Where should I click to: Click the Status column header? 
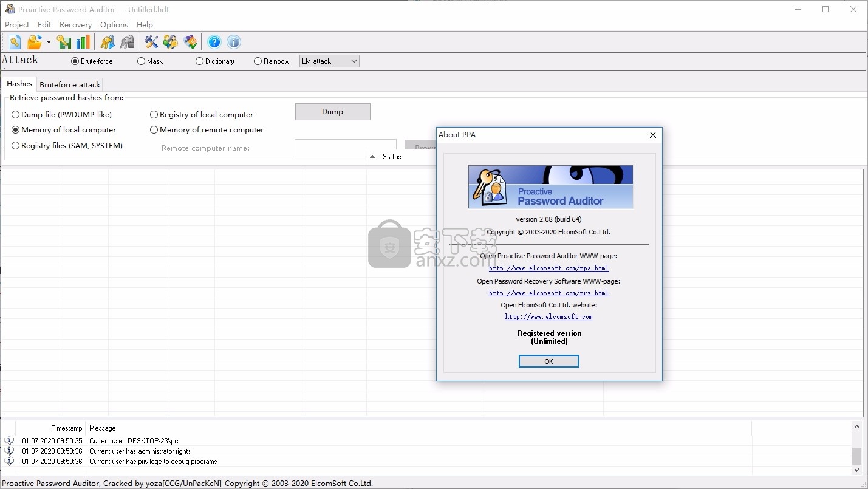392,157
